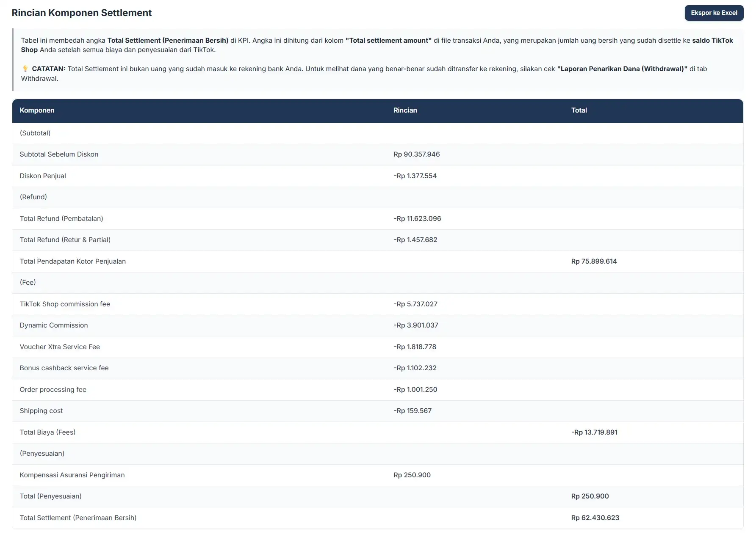Click the Order processing fee row
The width and height of the screenshot is (756, 537).
pos(53,389)
